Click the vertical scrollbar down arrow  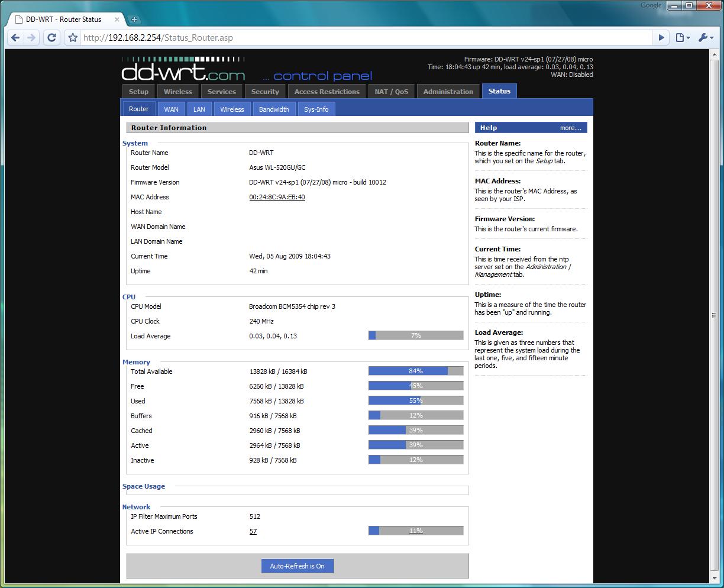[714, 578]
